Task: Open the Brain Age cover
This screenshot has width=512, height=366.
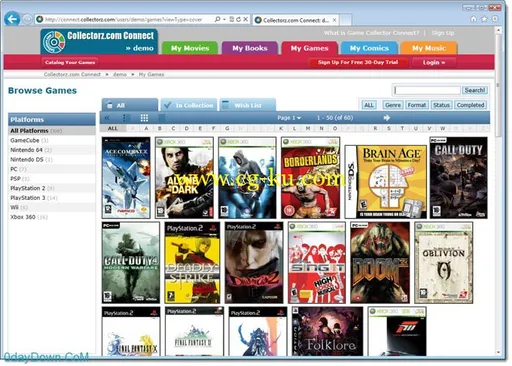Action: coord(385,182)
